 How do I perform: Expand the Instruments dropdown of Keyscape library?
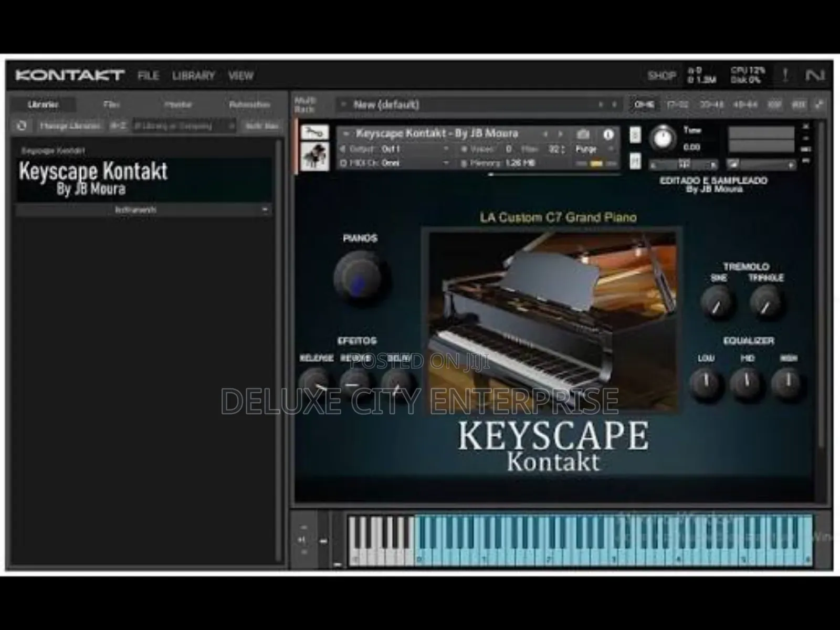pyautogui.click(x=143, y=209)
